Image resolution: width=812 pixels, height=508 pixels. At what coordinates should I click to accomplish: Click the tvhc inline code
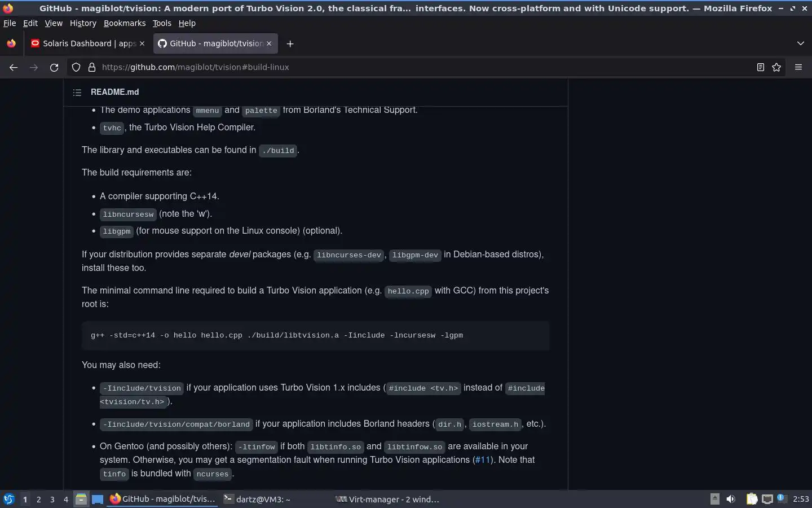click(112, 128)
